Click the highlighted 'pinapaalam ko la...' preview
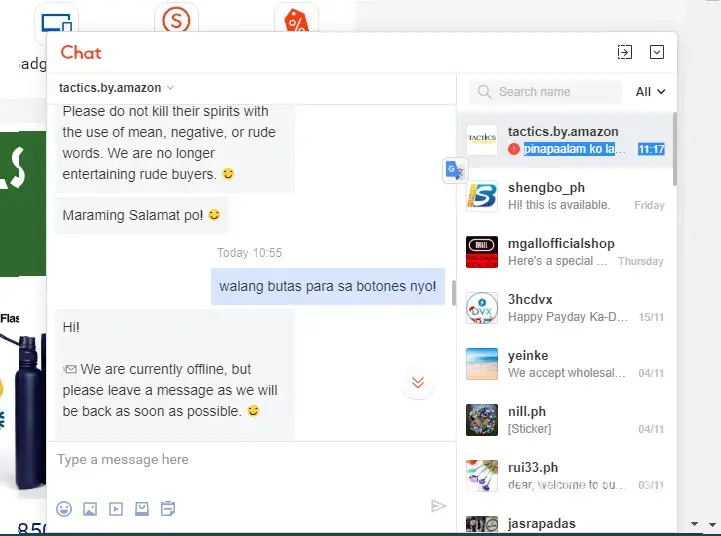The width and height of the screenshot is (721, 536). (x=574, y=149)
